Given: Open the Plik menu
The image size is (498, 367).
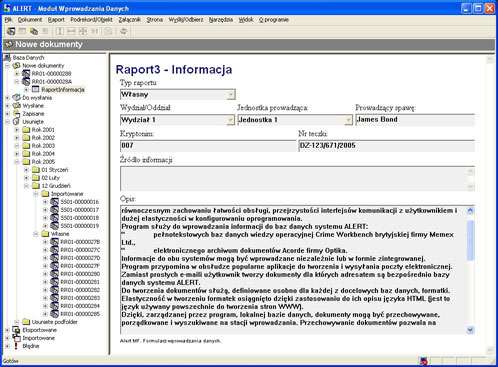Looking at the screenshot, I should [x=8, y=20].
